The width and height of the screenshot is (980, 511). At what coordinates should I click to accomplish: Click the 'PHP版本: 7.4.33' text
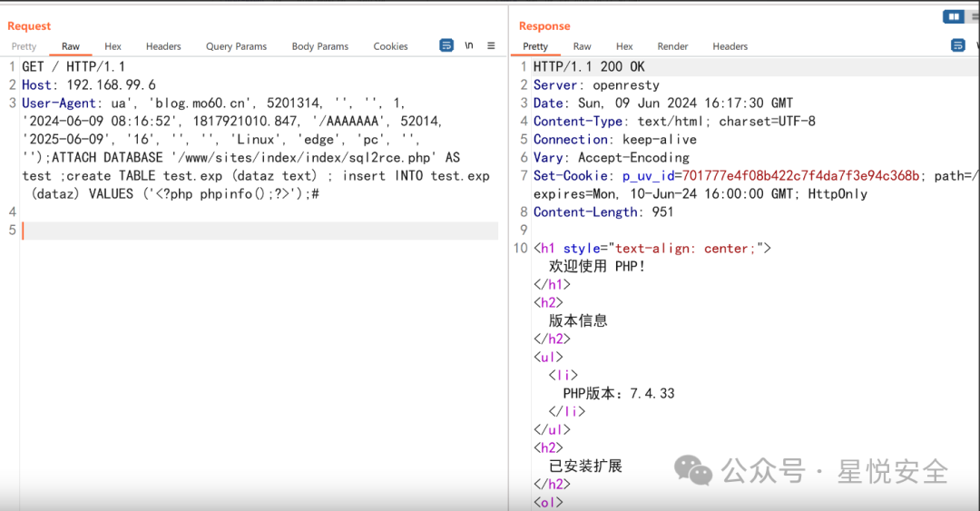point(619,393)
